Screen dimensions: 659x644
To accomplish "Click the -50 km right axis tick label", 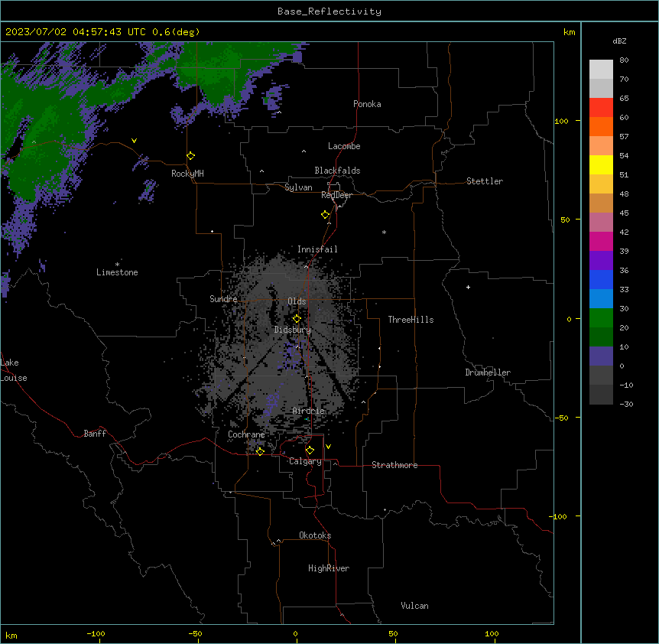I will (x=561, y=418).
